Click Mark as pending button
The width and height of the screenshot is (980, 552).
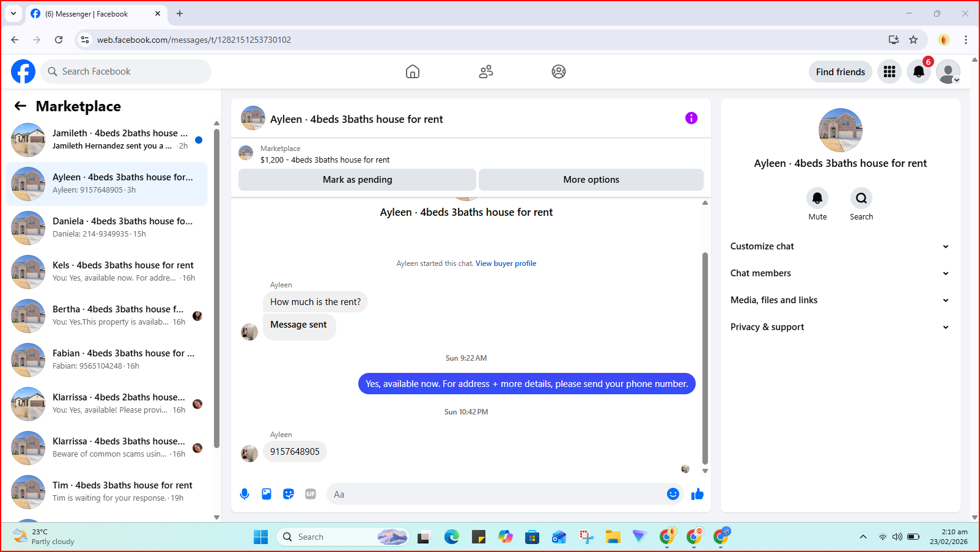tap(357, 180)
